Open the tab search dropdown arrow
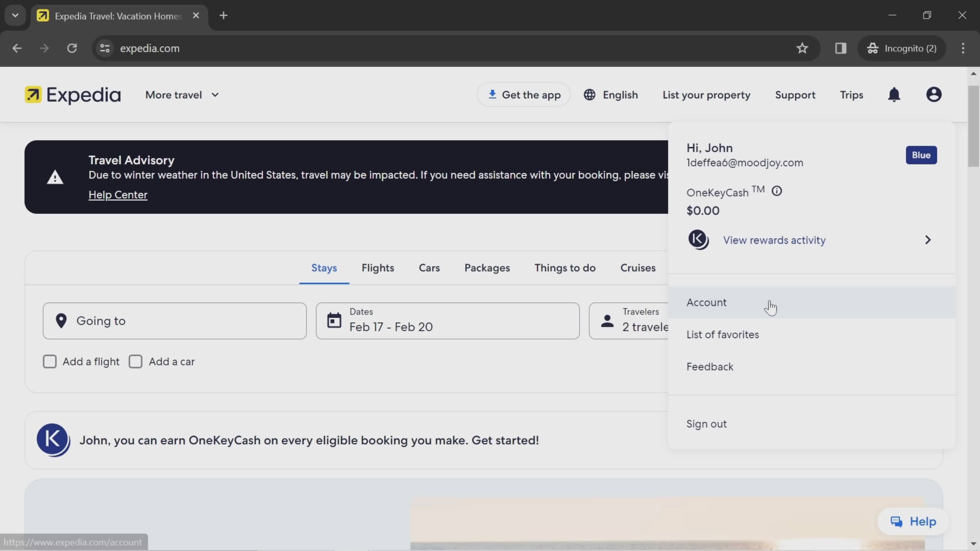This screenshot has height=551, width=980. click(15, 16)
